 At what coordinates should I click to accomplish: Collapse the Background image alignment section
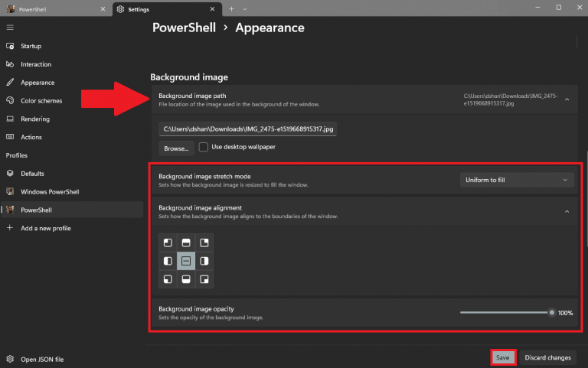[x=567, y=211]
